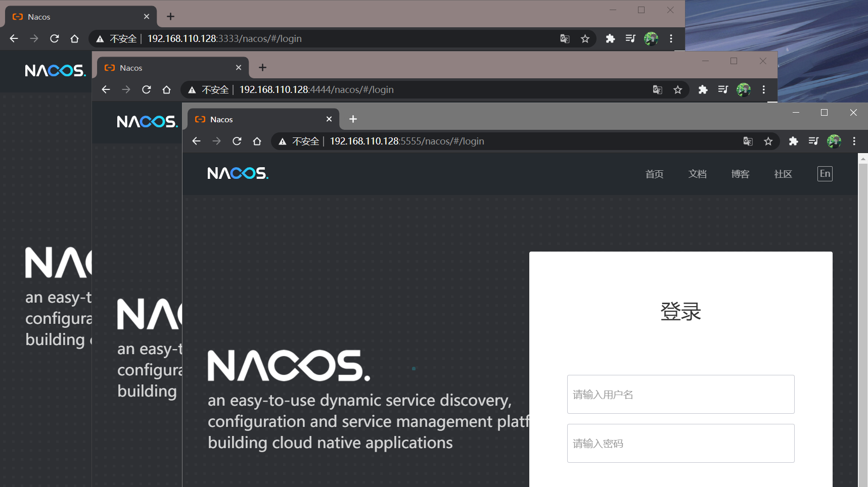Open translate icon in port 4444 address bar
The height and width of the screenshot is (487, 868).
(x=658, y=90)
